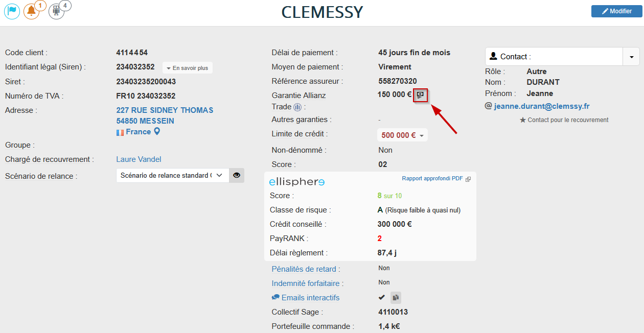This screenshot has width=644, height=333.
Task: Click the Allianz Trade chart icon
Action: coord(298,107)
